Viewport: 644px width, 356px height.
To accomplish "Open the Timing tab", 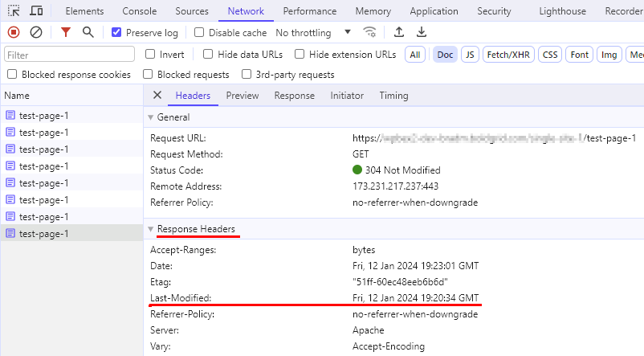I will 394,96.
